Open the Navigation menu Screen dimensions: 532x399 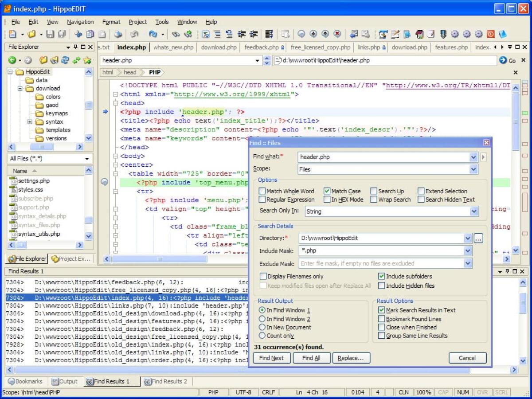click(x=80, y=22)
